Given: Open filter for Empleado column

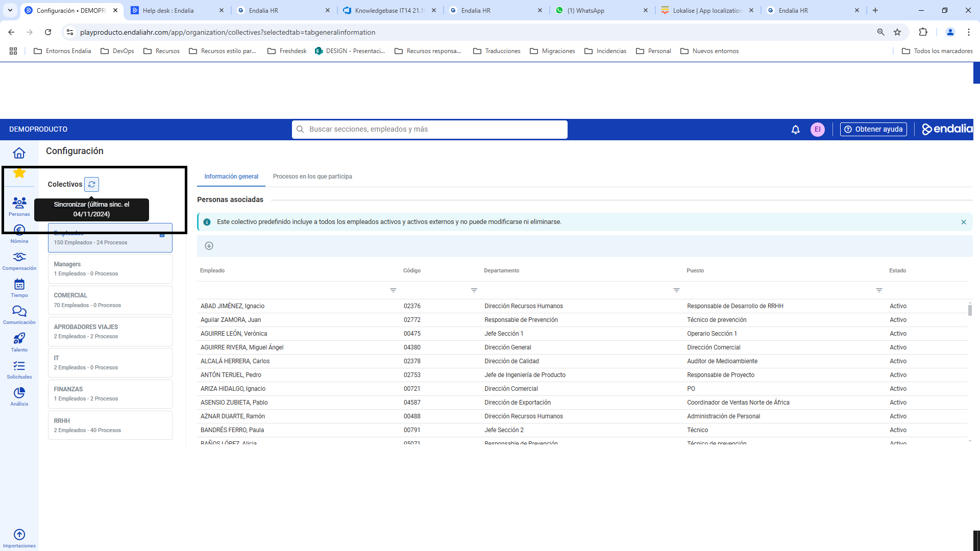Looking at the screenshot, I should point(393,290).
